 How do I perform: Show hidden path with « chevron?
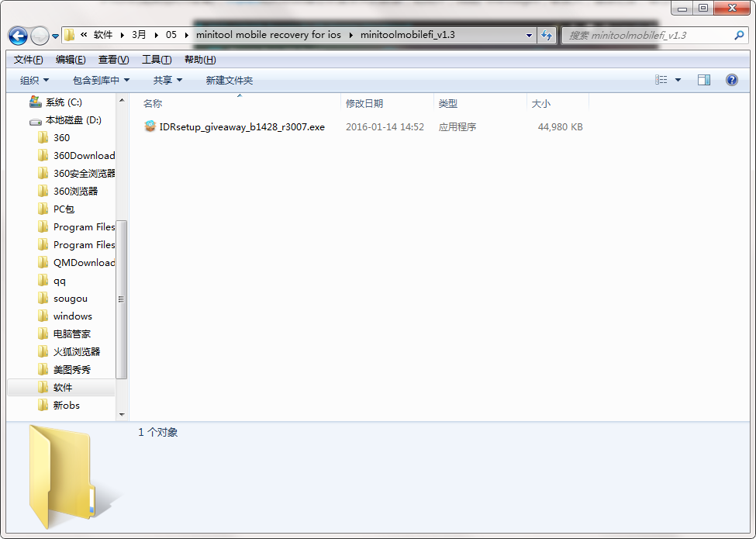click(x=84, y=35)
